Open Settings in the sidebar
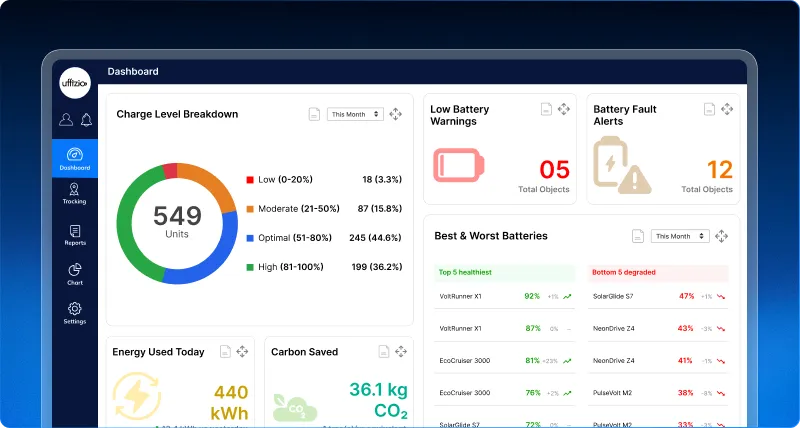 coord(75,313)
